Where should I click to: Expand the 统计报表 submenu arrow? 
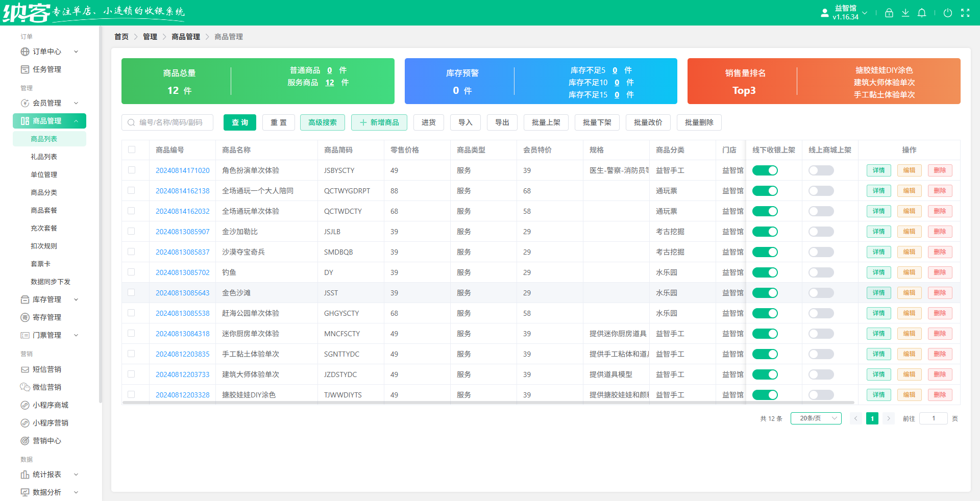[x=76, y=474]
